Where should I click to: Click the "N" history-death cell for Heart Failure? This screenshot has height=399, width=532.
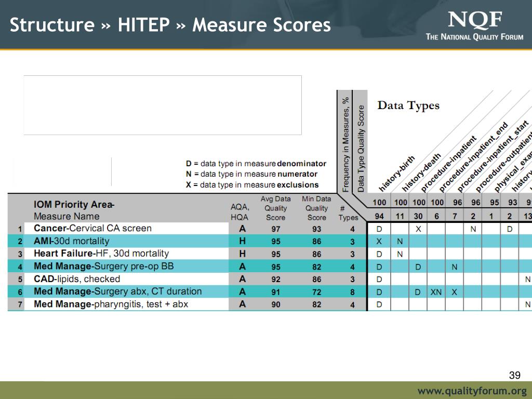coord(400,254)
